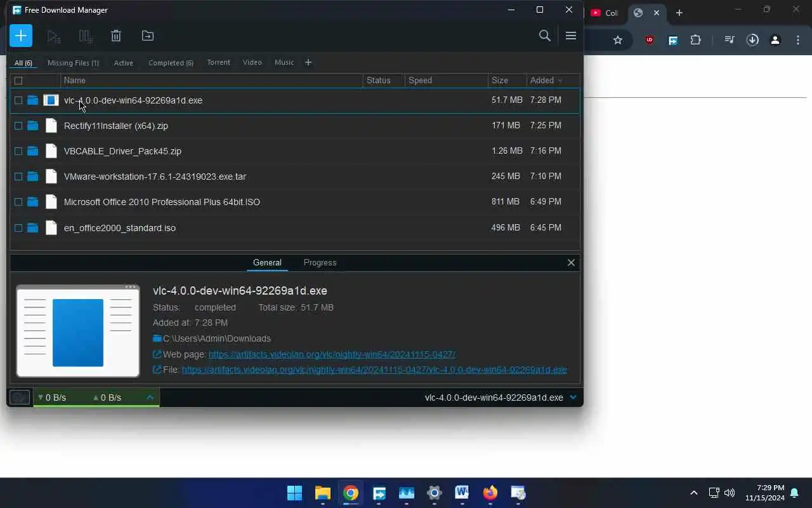Open Firefox from taskbar
812x508 pixels.
(490, 493)
